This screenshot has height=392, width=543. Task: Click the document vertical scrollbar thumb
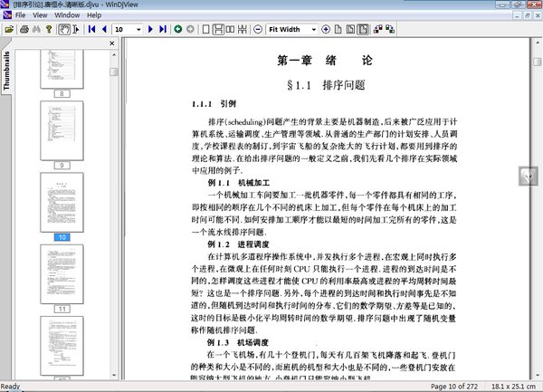(x=538, y=62)
